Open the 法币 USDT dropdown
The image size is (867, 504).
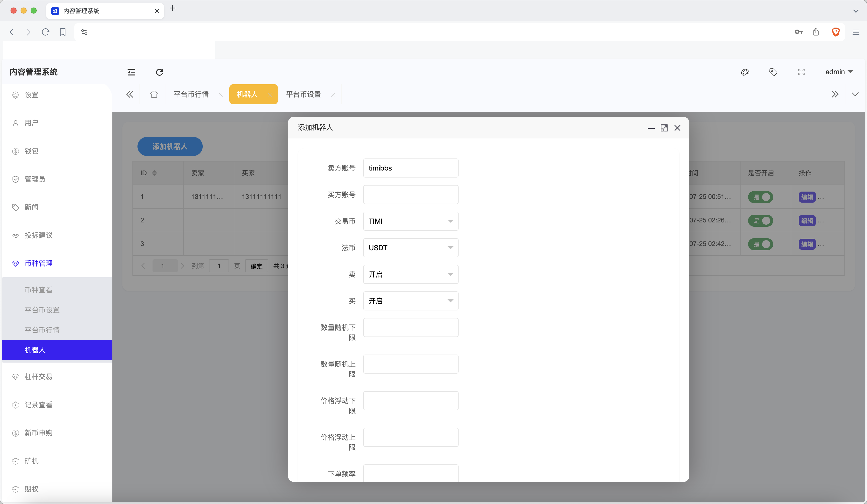(x=410, y=247)
